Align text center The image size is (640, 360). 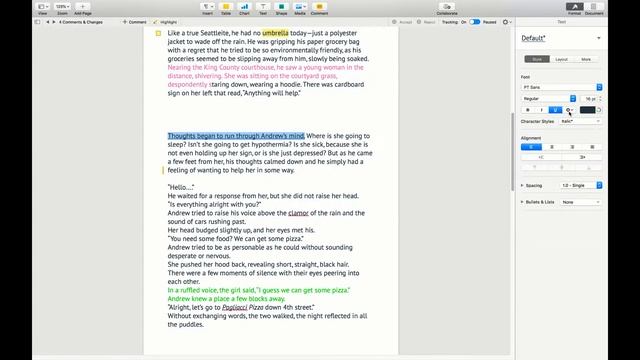(x=552, y=147)
